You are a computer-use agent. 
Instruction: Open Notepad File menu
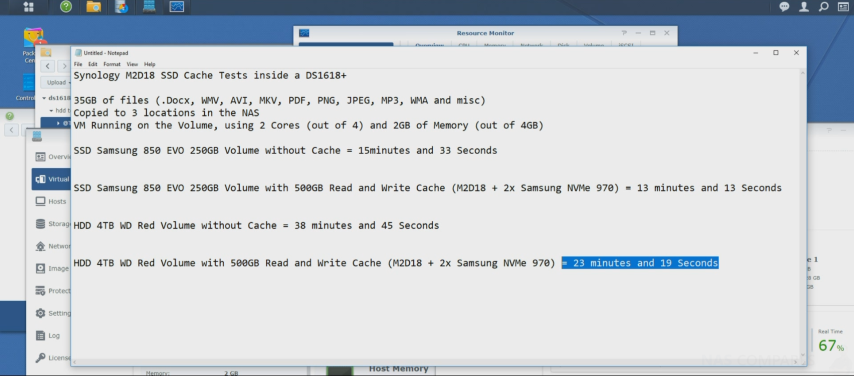(78, 64)
